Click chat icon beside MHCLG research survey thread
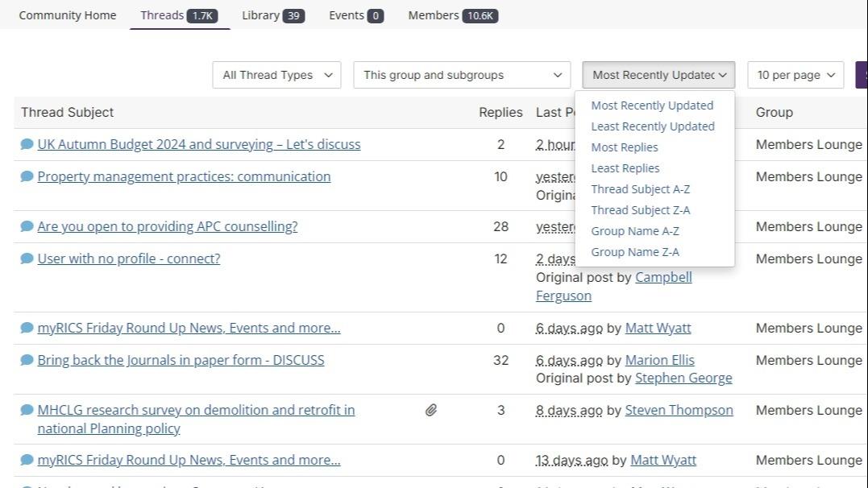The width and height of the screenshot is (868, 488). point(27,410)
